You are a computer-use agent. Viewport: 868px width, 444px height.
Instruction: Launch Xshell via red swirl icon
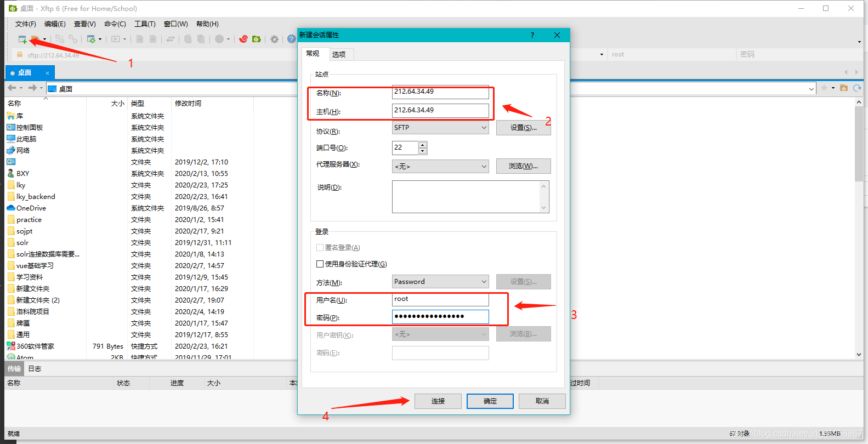(x=243, y=39)
